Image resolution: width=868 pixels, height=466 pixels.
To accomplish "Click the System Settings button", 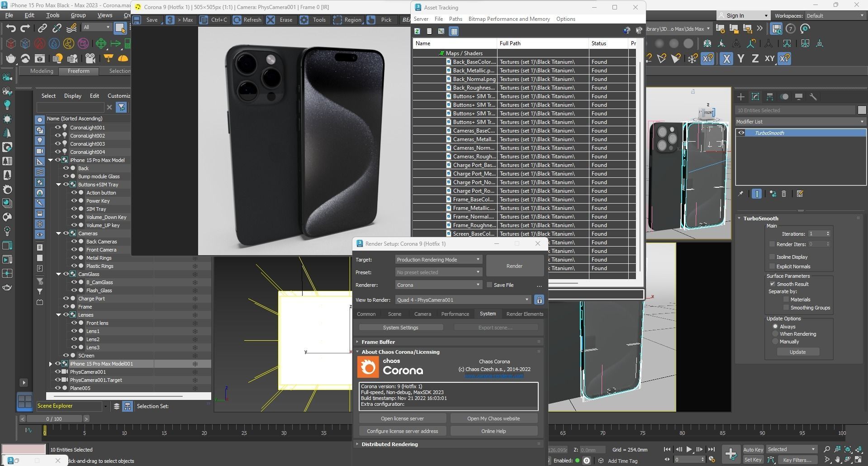I will 401,328.
